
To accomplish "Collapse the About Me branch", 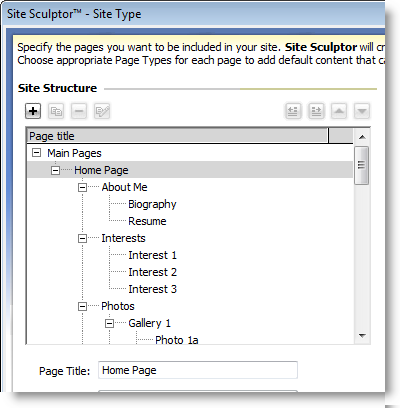I will point(82,187).
